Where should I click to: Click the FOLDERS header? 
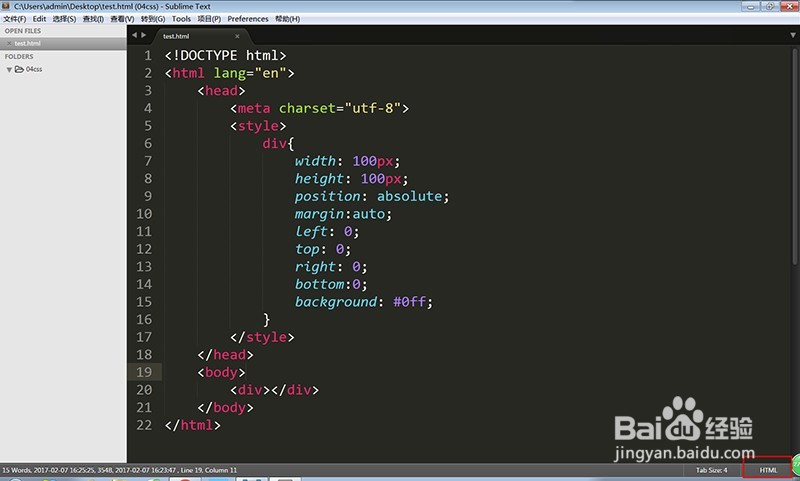(x=19, y=57)
